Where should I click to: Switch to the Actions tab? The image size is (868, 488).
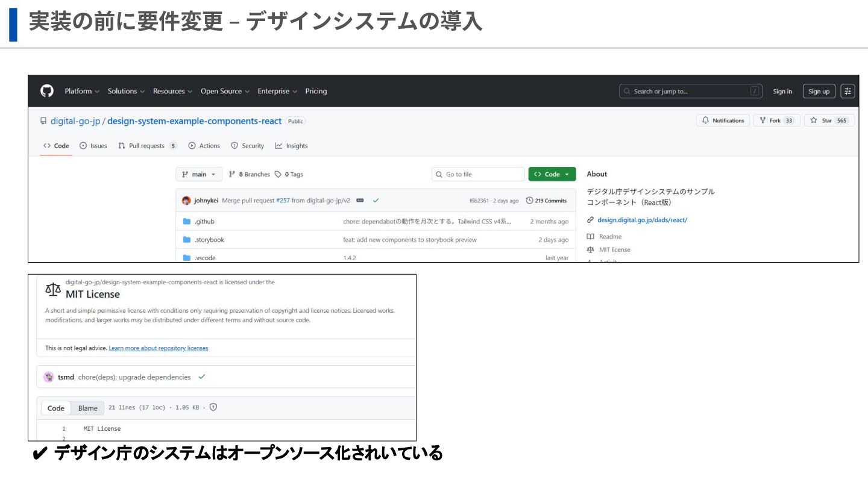pos(204,146)
